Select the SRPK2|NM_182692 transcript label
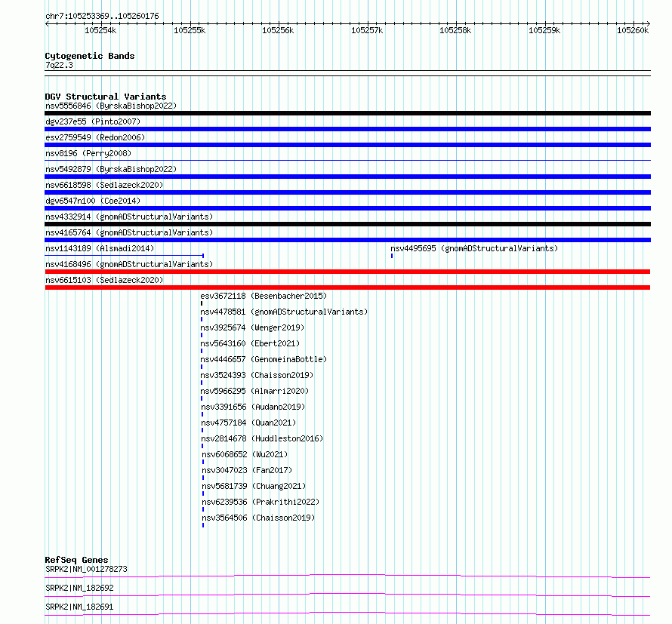Viewport: 672px width, 624px height. point(79,588)
